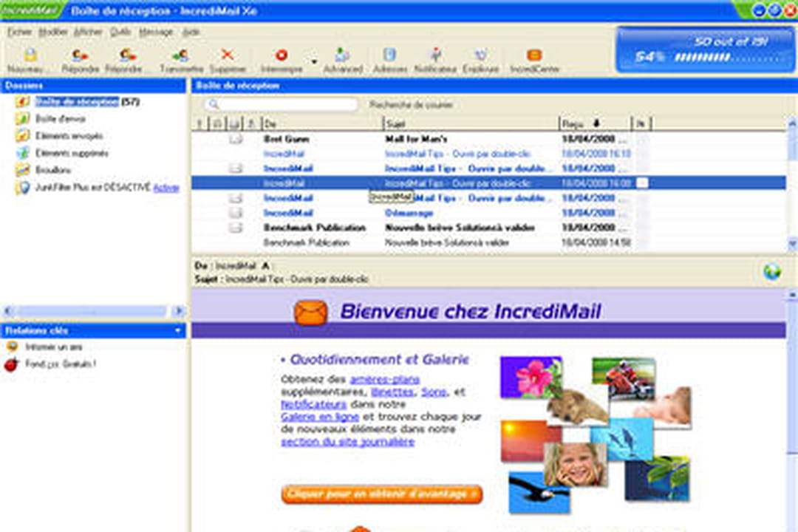
Task: Follow the Binettes link
Action: (x=392, y=392)
